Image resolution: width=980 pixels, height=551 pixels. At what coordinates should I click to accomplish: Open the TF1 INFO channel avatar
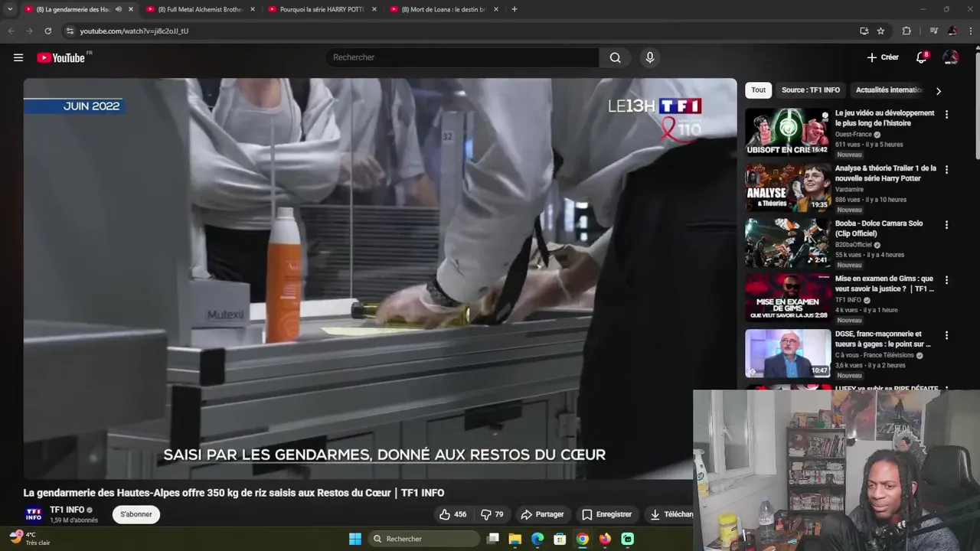tap(34, 514)
